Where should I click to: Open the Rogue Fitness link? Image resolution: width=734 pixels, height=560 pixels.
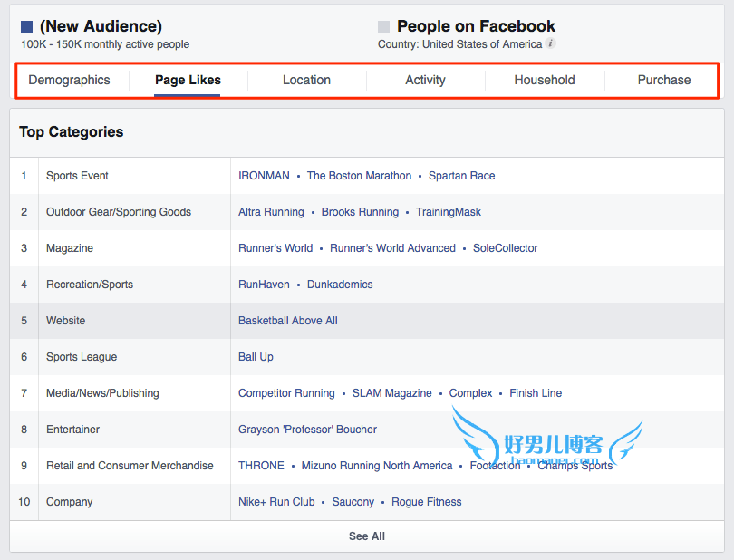(x=427, y=502)
